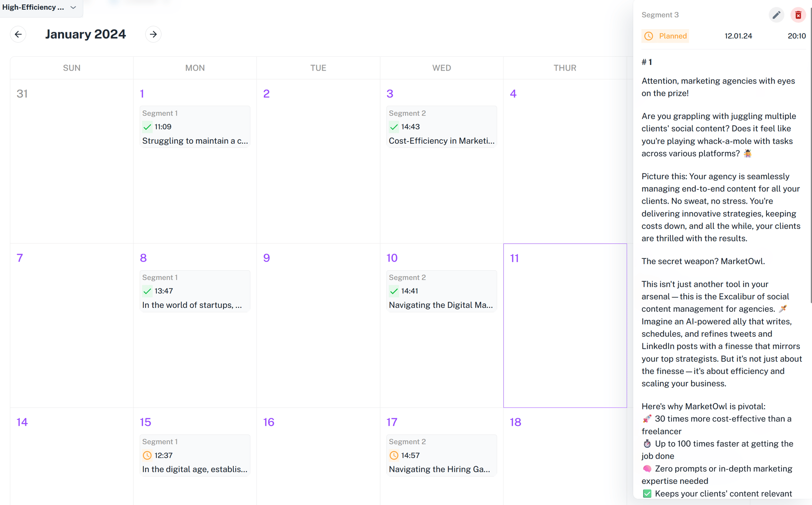Select January 11 day cell
The image size is (812, 505).
tap(565, 326)
